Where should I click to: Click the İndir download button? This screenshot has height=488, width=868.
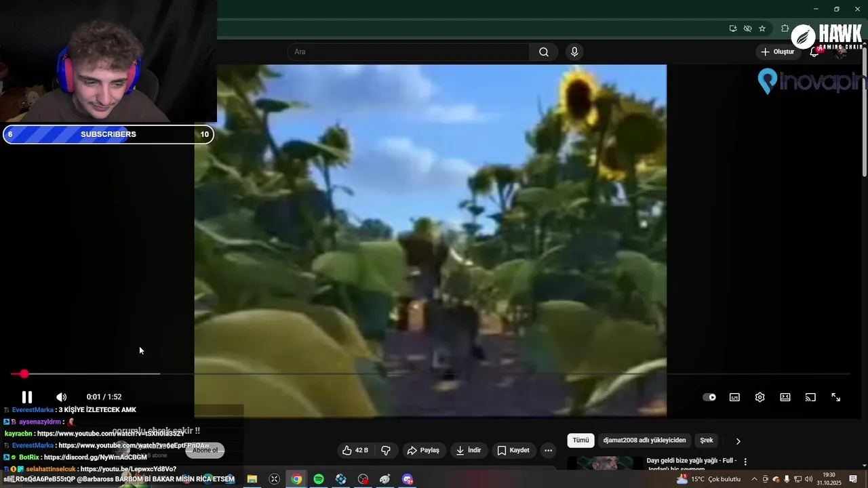tap(469, 450)
